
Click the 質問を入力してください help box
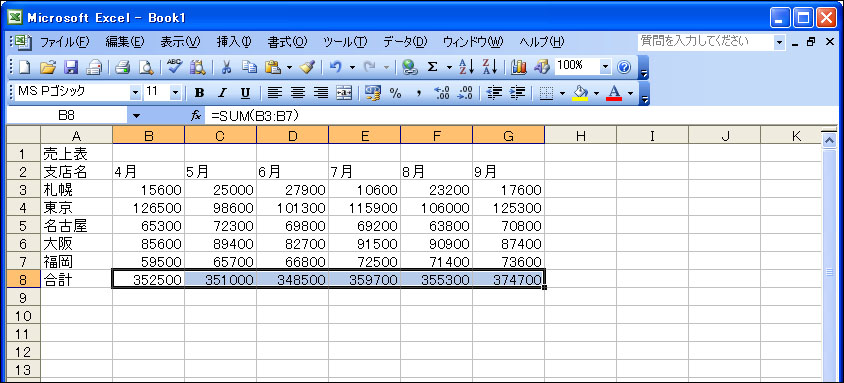706,41
